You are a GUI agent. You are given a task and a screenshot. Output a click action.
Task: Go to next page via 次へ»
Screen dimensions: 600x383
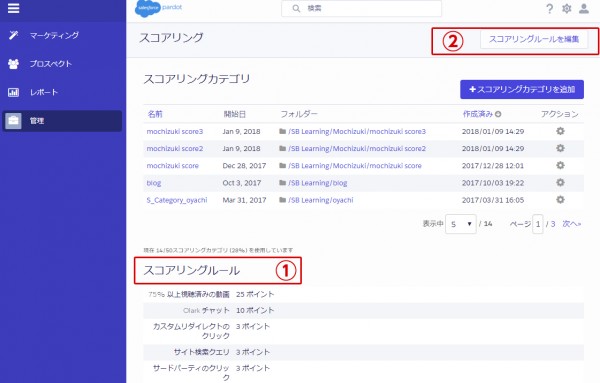click(x=571, y=224)
